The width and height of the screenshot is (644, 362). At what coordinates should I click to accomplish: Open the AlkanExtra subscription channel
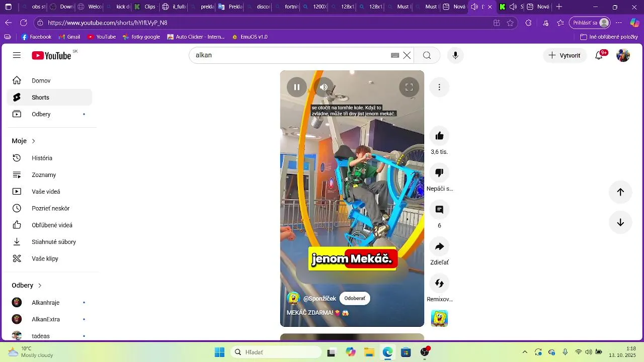click(49, 319)
